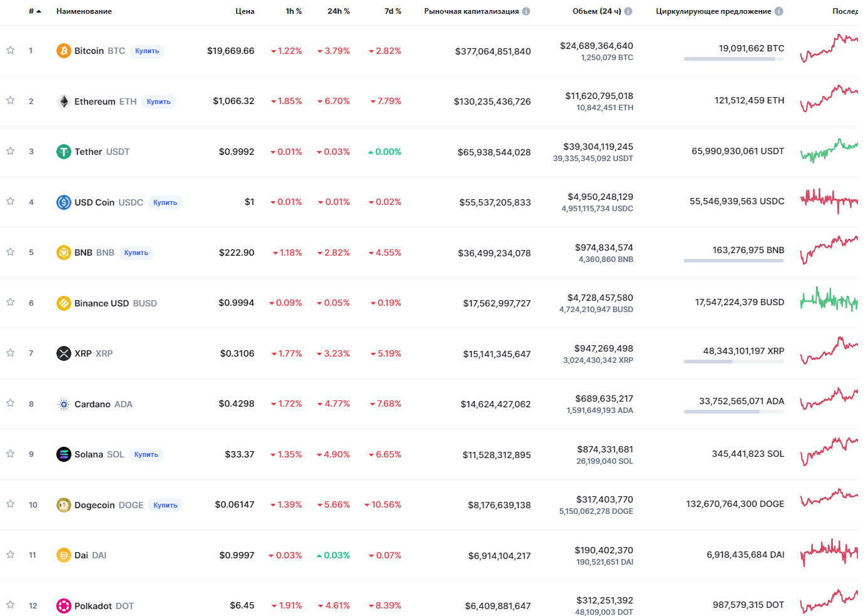Star USD Coin as a favorite
868x616 pixels.
pos(11,201)
